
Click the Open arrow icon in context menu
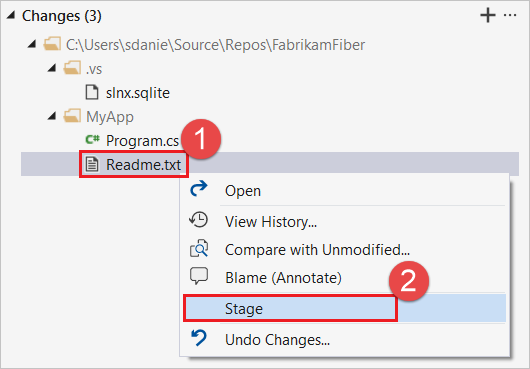click(x=199, y=189)
